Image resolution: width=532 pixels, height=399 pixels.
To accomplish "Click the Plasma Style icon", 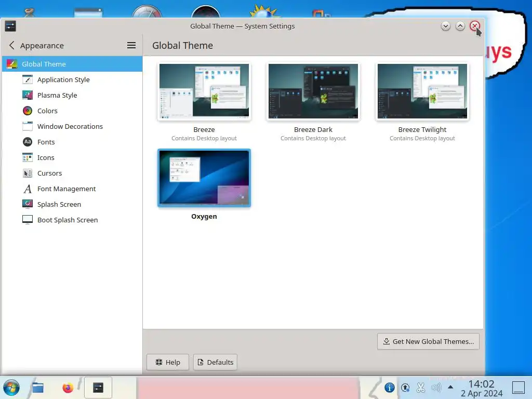I will tap(28, 95).
